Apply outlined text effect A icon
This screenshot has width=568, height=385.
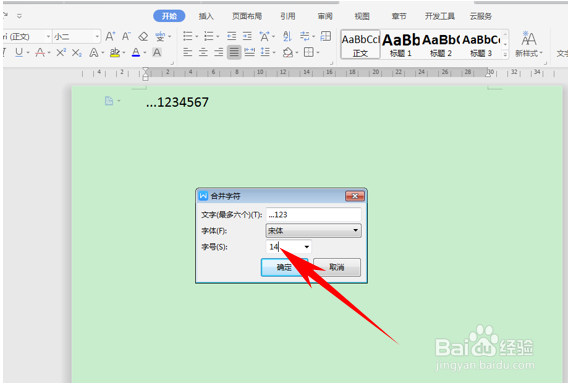[93, 53]
